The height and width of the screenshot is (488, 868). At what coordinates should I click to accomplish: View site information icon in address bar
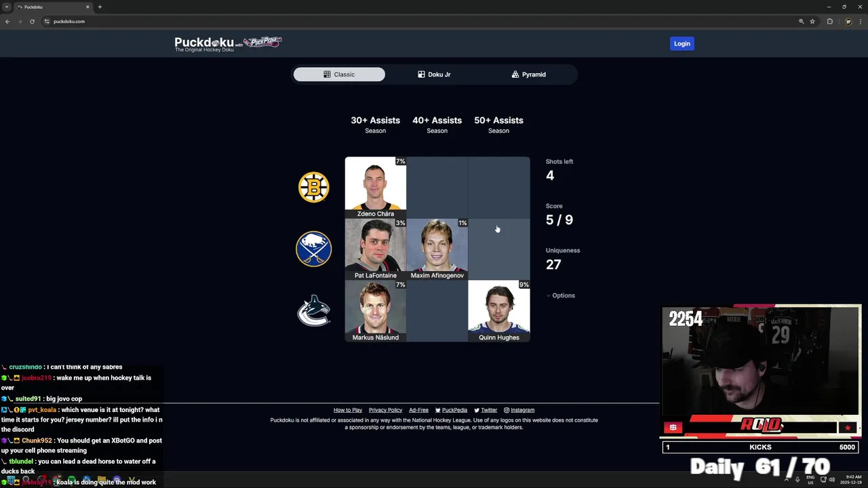click(47, 21)
